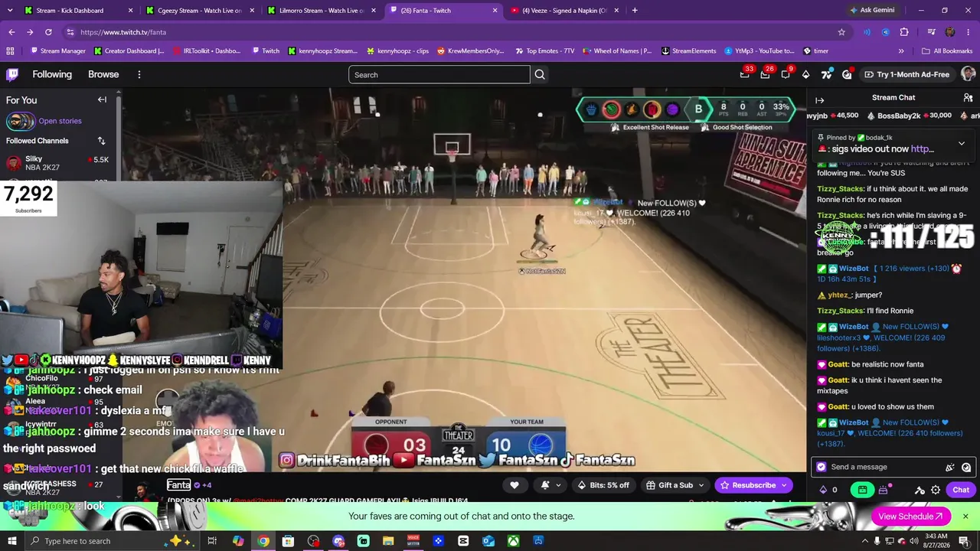Click the moderator sword icon under chat

[920, 490]
